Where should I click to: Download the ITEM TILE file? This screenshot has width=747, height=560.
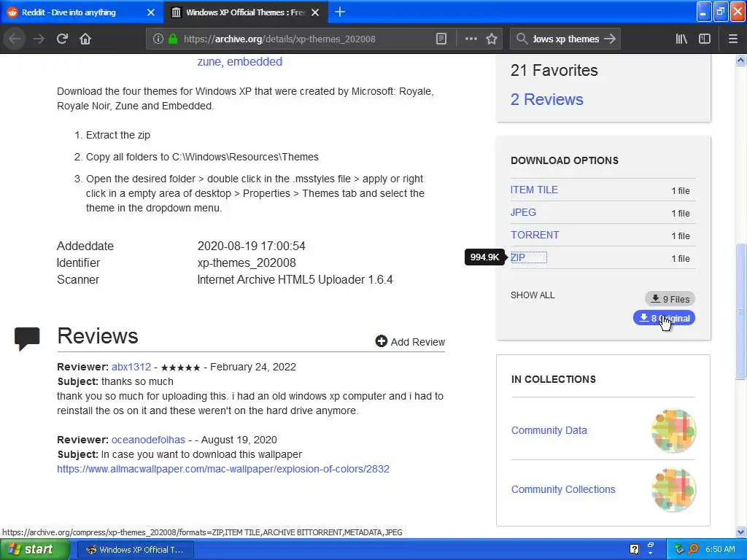pos(534,190)
